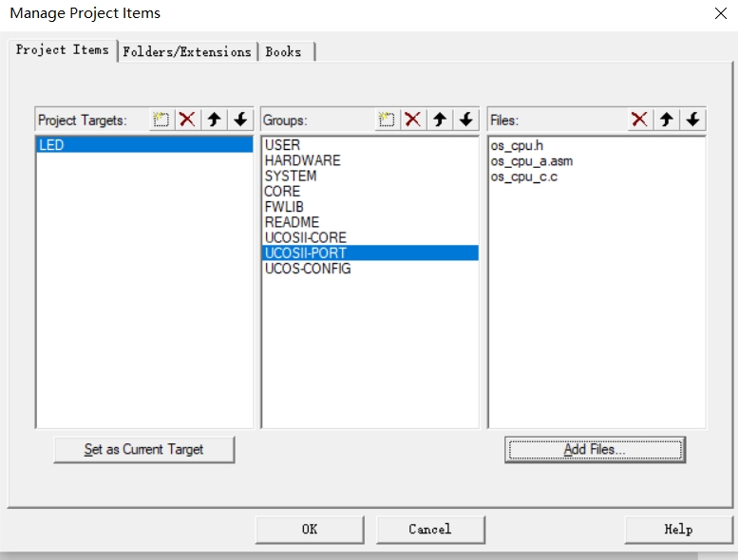739x560 pixels.
Task: Delete the selected group
Action: [413, 120]
